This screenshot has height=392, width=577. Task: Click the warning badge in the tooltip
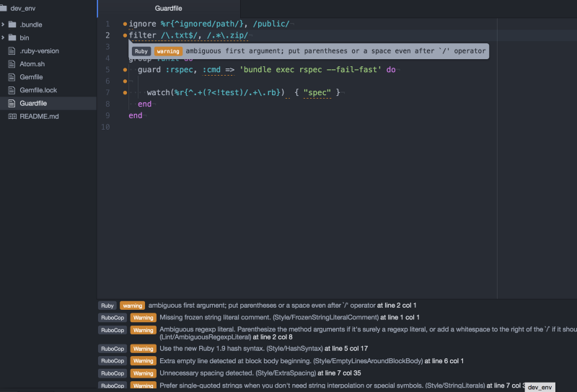click(168, 51)
